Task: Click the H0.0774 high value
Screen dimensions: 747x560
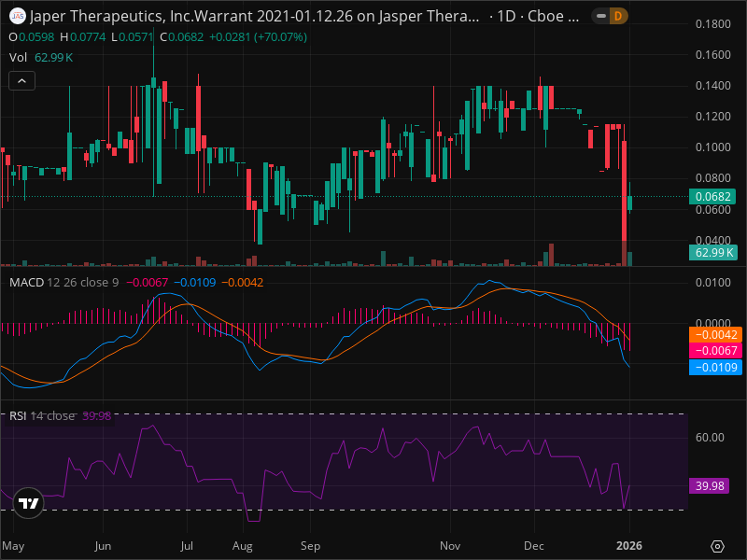Action: pyautogui.click(x=83, y=36)
